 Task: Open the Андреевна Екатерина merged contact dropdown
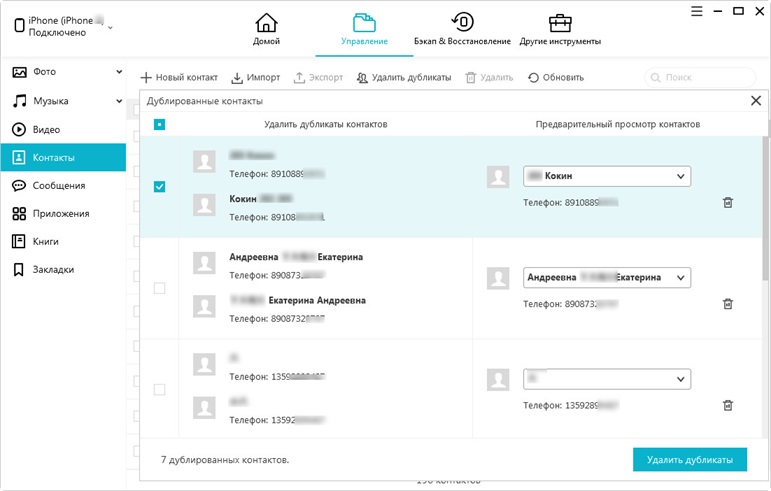(x=607, y=277)
